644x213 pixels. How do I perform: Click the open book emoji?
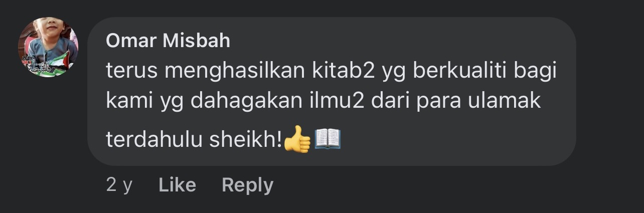click(328, 139)
